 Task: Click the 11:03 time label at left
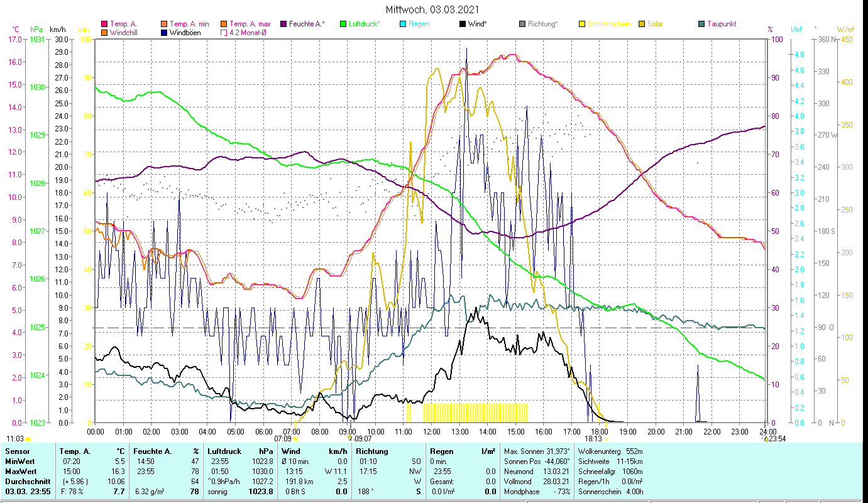tap(15, 439)
